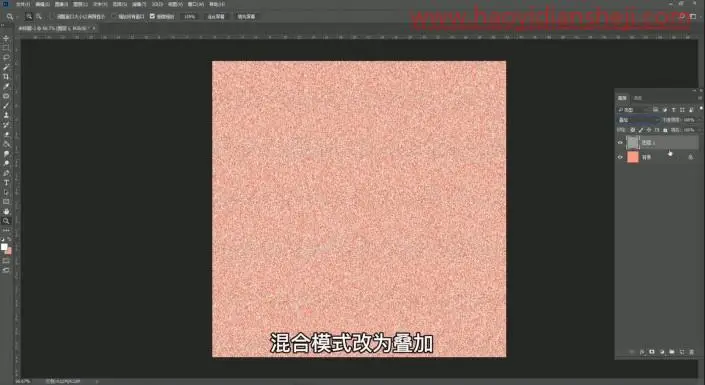Select the Dodge tool

[6, 163]
